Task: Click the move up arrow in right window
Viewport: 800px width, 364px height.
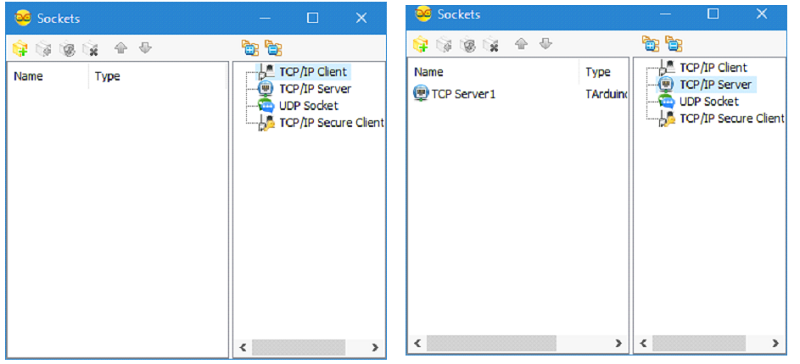Action: coord(521,44)
